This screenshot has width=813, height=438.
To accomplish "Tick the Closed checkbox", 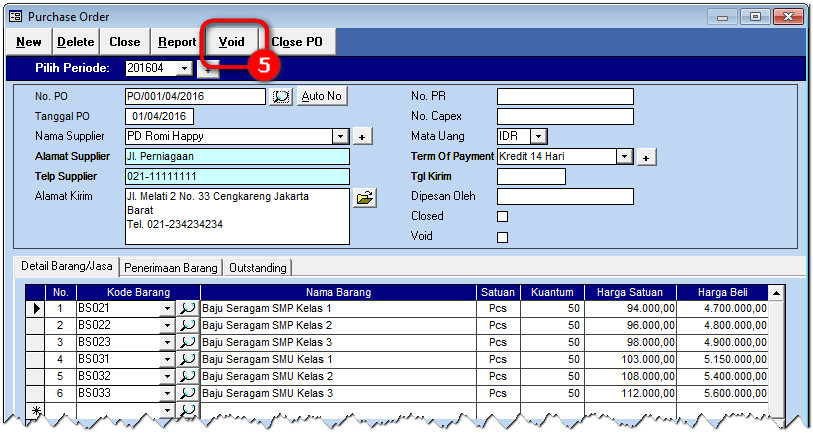I will [503, 216].
